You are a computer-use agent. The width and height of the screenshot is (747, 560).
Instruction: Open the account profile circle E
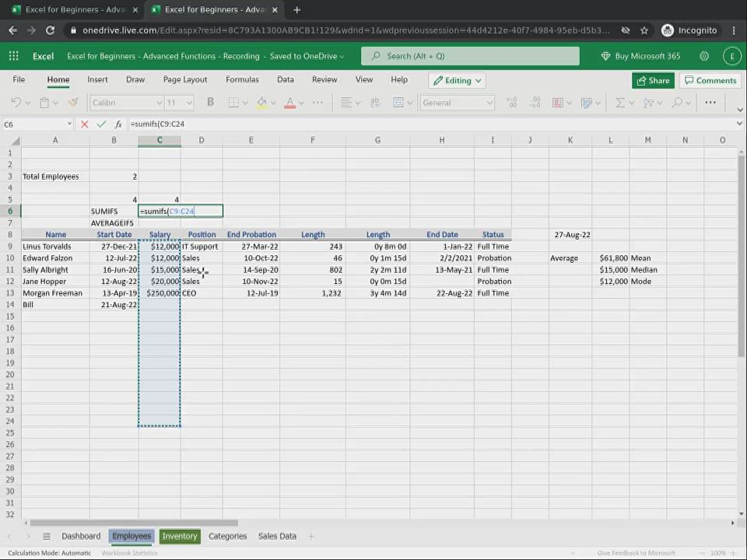pyautogui.click(x=731, y=56)
